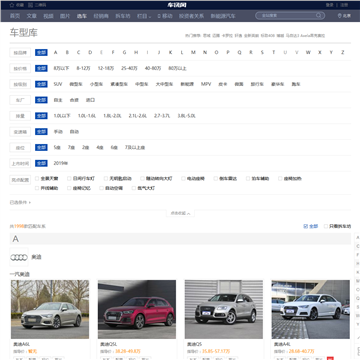Click the 全部 button in brand row
This screenshot has height=360, width=360.
pos(41,52)
